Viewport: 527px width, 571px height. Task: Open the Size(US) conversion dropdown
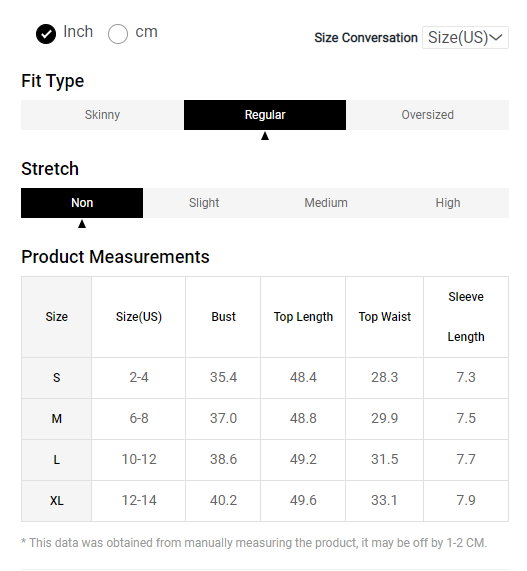tap(465, 37)
